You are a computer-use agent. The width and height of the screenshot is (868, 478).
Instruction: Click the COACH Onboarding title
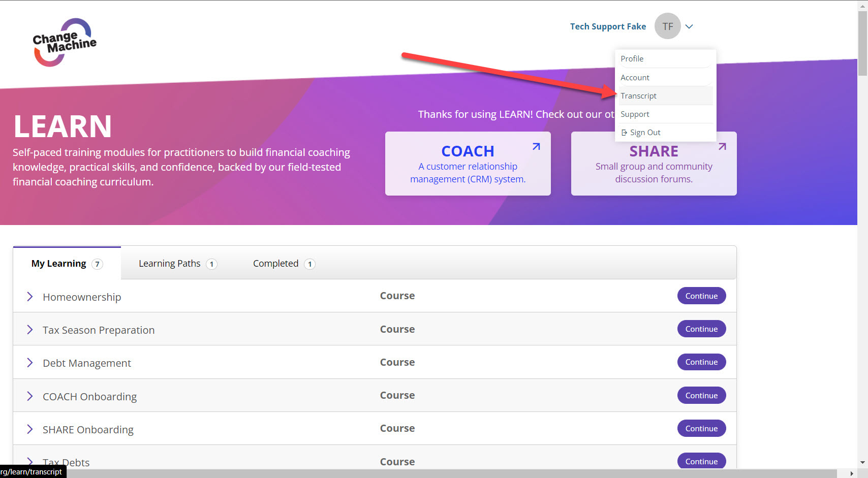tap(90, 397)
